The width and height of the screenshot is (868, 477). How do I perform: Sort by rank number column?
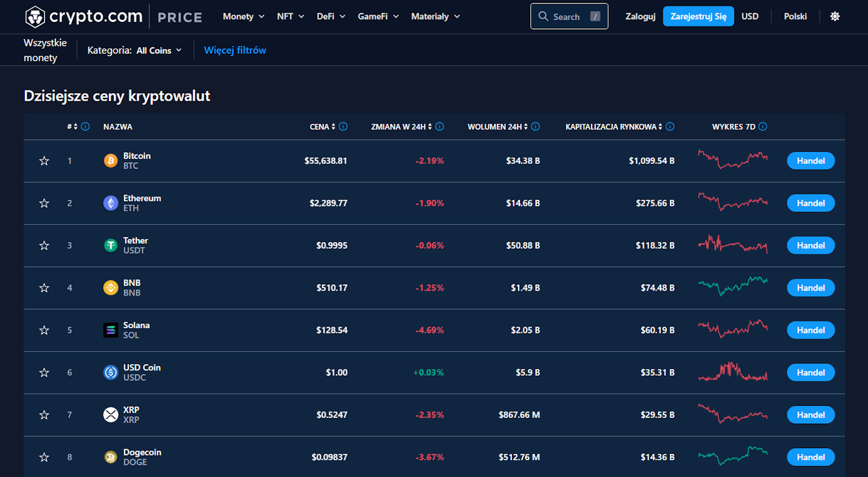[72, 126]
